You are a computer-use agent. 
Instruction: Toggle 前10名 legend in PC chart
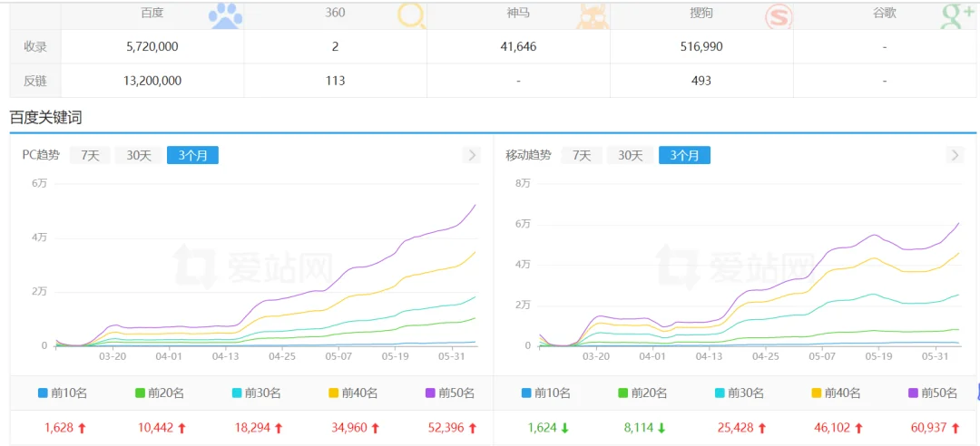tap(62, 393)
